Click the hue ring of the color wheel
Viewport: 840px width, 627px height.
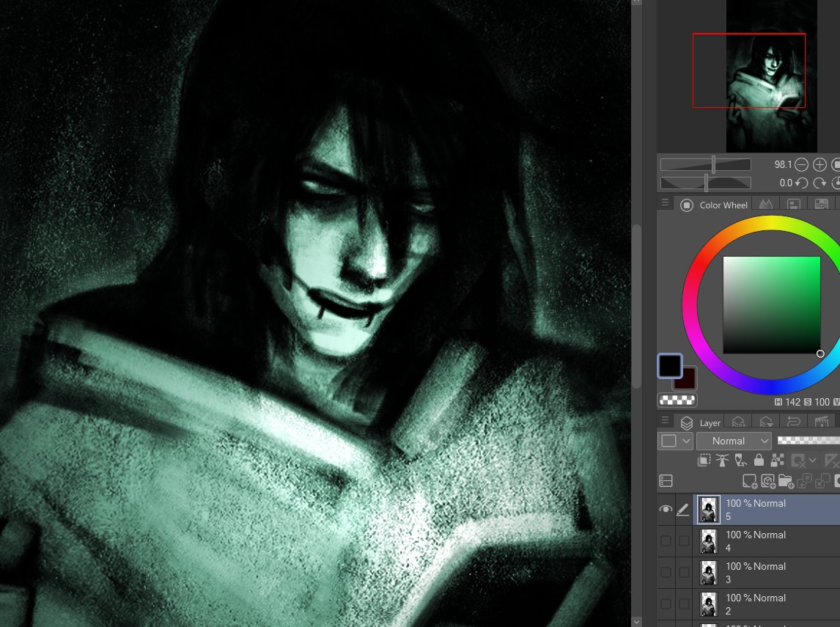[689, 305]
